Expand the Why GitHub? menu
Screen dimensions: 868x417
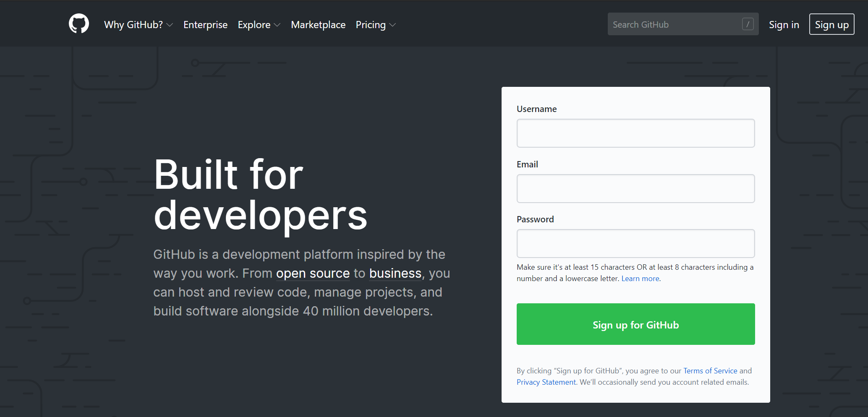(x=139, y=25)
